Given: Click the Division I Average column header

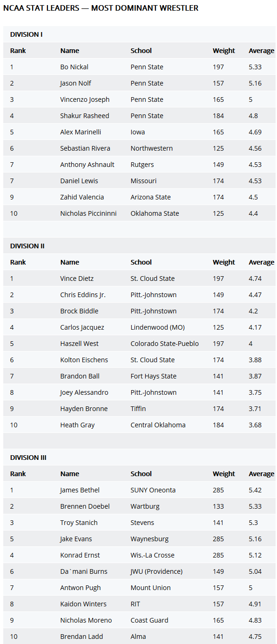Looking at the screenshot, I should [261, 51].
